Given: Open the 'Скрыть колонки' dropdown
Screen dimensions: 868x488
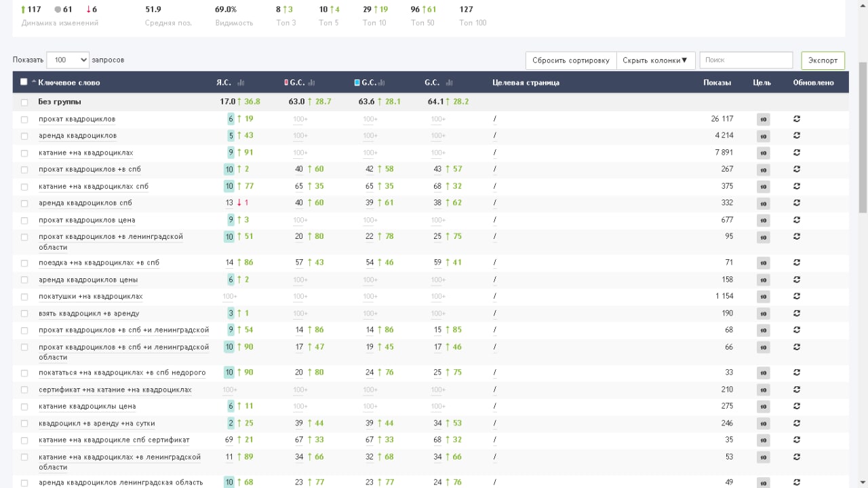Looking at the screenshot, I should (x=655, y=60).
